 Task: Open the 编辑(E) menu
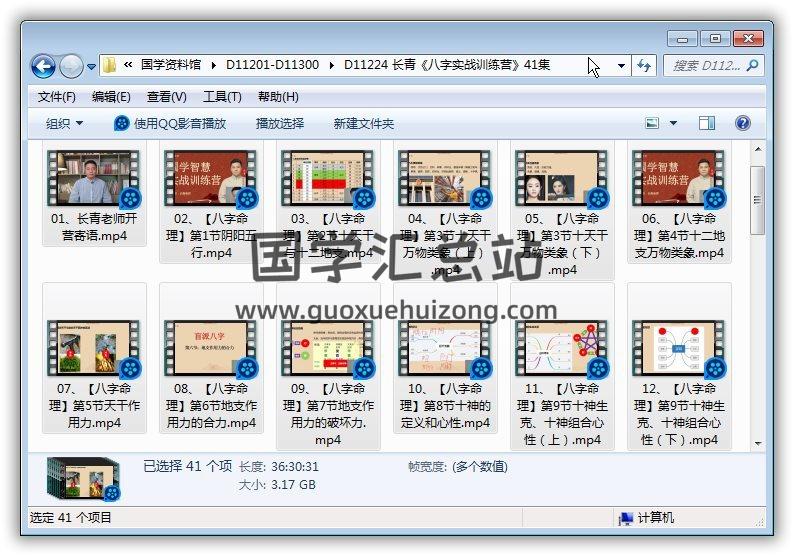tap(111, 97)
